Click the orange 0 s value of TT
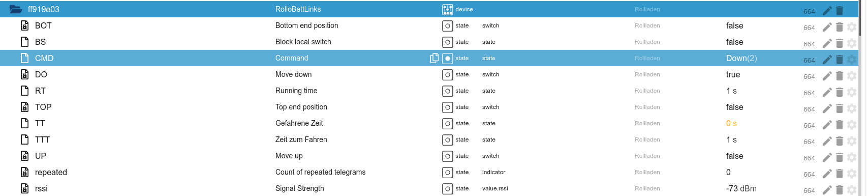Screen dimensions: 868x196 (731, 123)
